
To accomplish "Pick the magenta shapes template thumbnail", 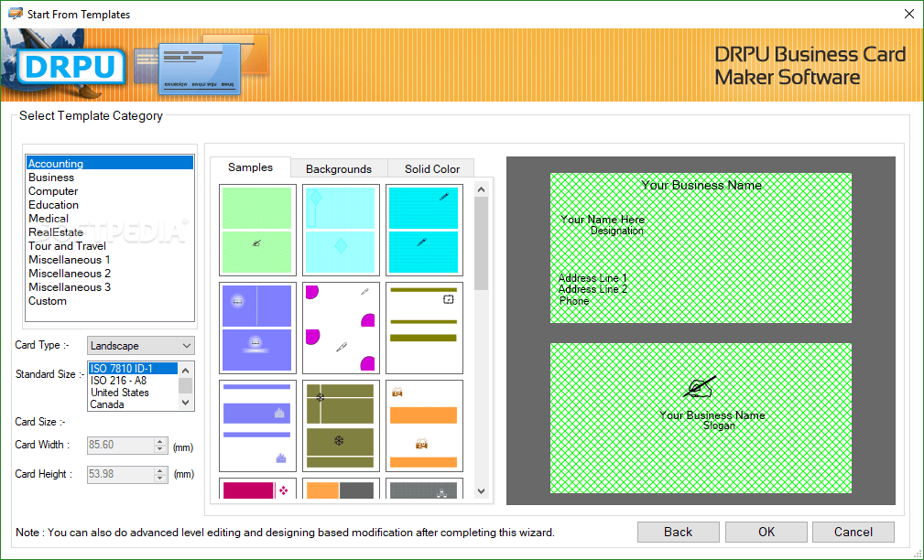I will coord(340,328).
